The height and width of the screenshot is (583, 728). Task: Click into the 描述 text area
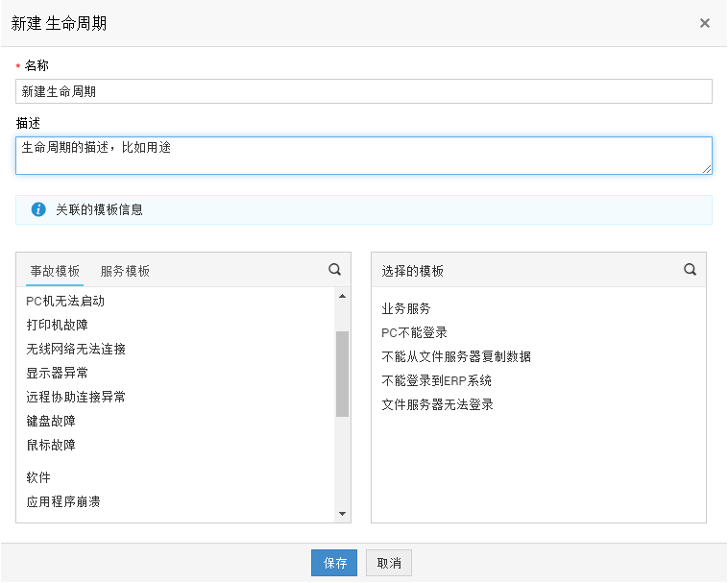(x=364, y=156)
